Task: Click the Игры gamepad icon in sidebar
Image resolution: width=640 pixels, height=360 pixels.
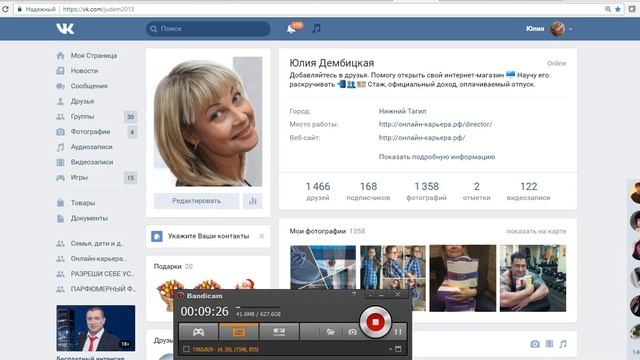Action: click(x=60, y=178)
